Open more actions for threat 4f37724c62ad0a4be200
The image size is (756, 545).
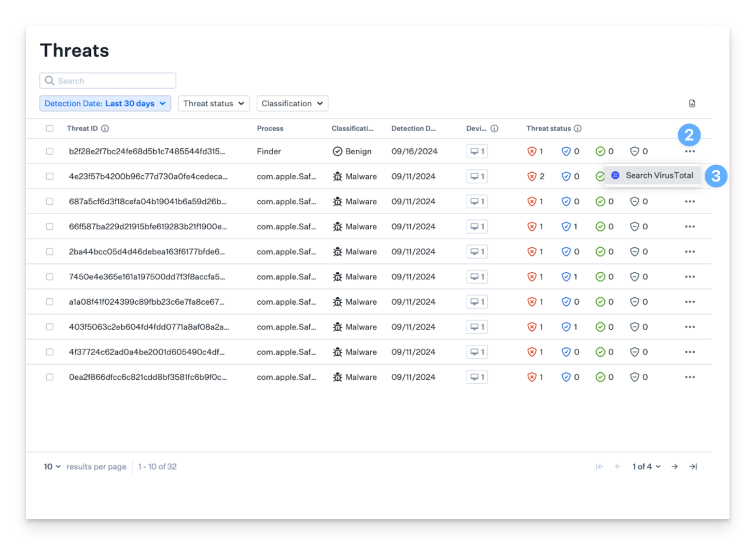tap(690, 352)
